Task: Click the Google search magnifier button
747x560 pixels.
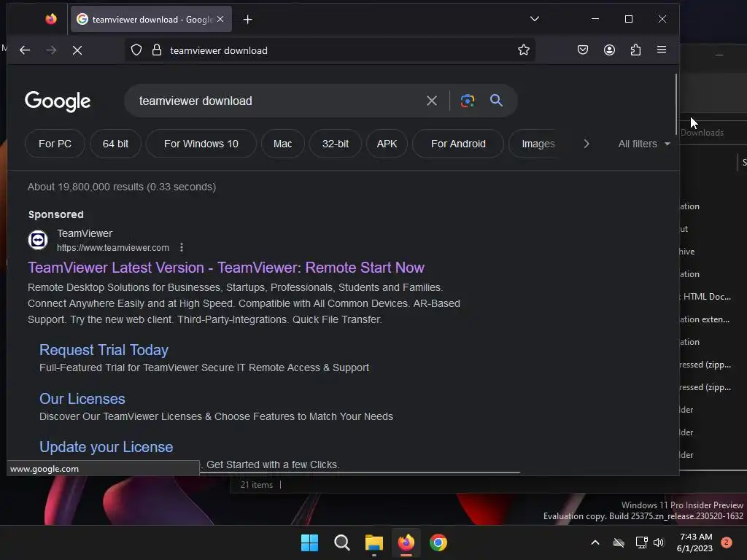Action: pyautogui.click(x=496, y=101)
